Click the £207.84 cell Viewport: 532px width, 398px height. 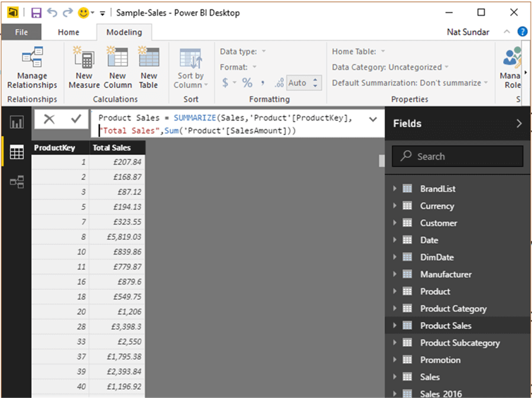[x=117, y=162]
